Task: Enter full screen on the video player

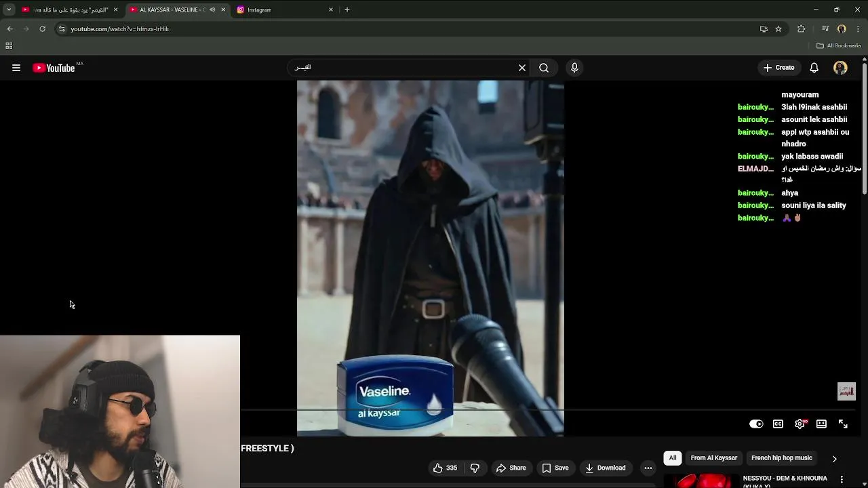Action: [x=843, y=424]
